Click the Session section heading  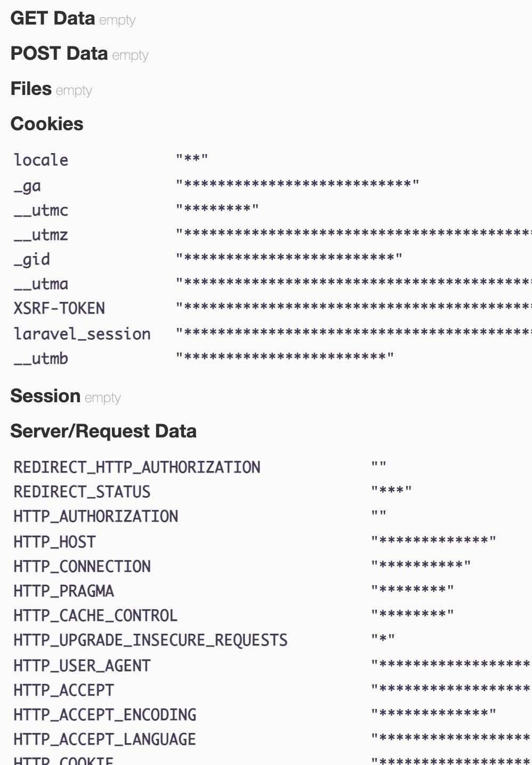click(x=45, y=396)
